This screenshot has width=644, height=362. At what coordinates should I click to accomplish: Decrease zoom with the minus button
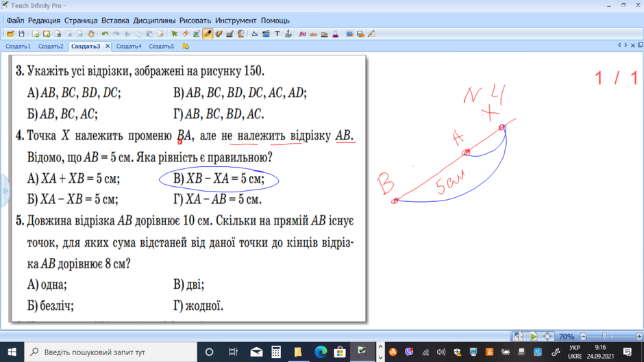(x=583, y=337)
